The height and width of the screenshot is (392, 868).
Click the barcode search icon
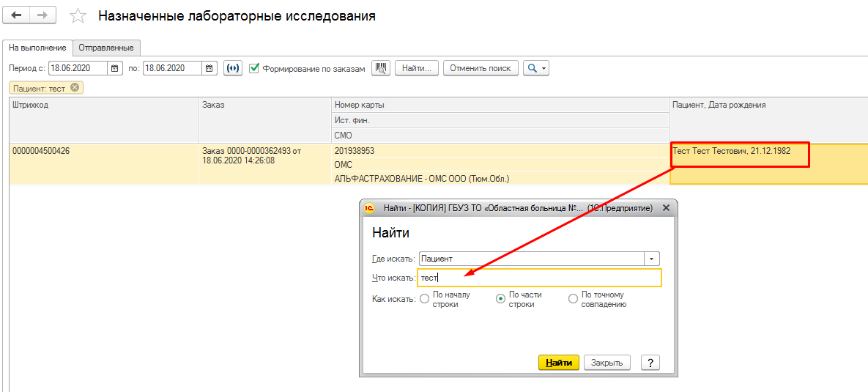[381, 68]
